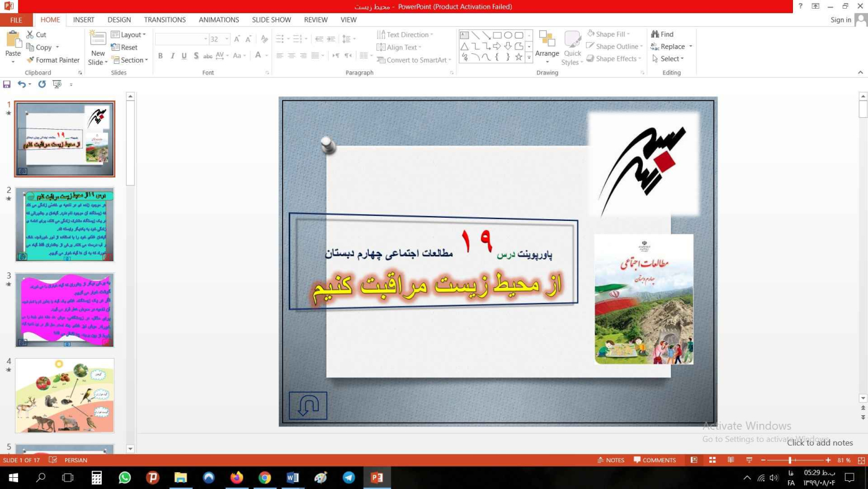Click the Find icon in Editing group
868x489 pixels.
point(662,34)
